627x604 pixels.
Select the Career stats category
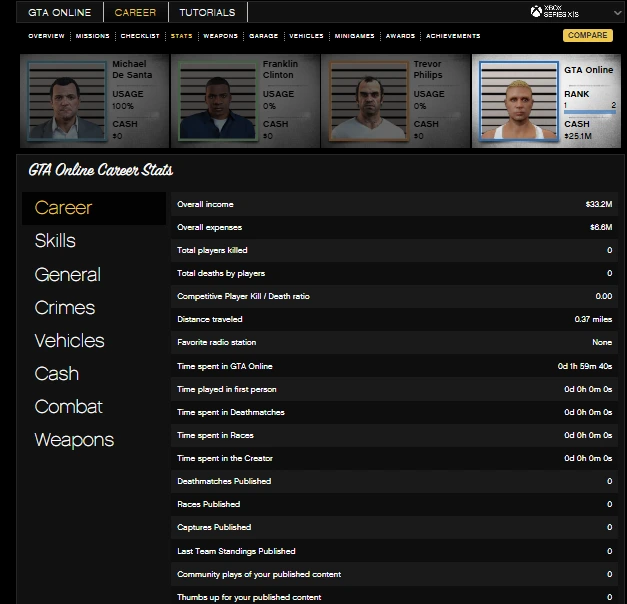pos(94,208)
